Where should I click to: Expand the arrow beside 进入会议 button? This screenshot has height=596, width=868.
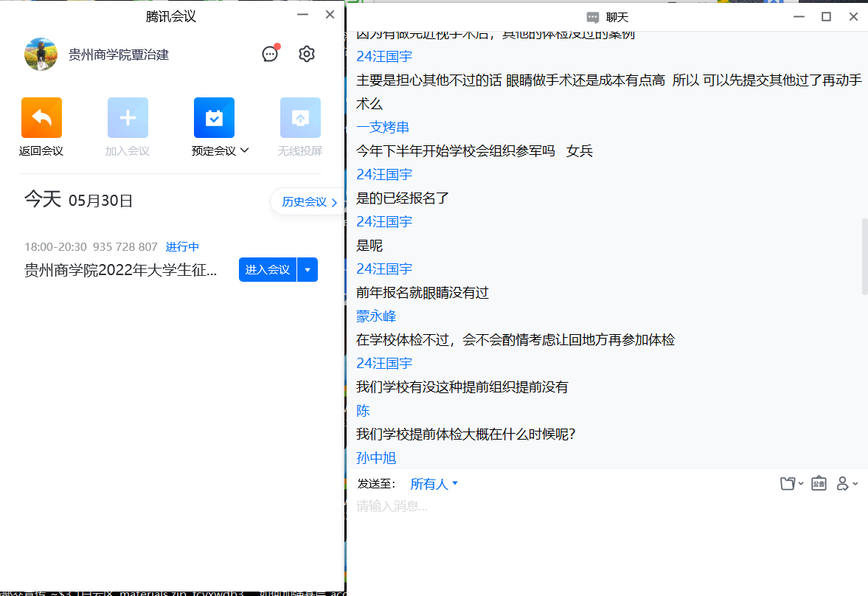click(308, 270)
